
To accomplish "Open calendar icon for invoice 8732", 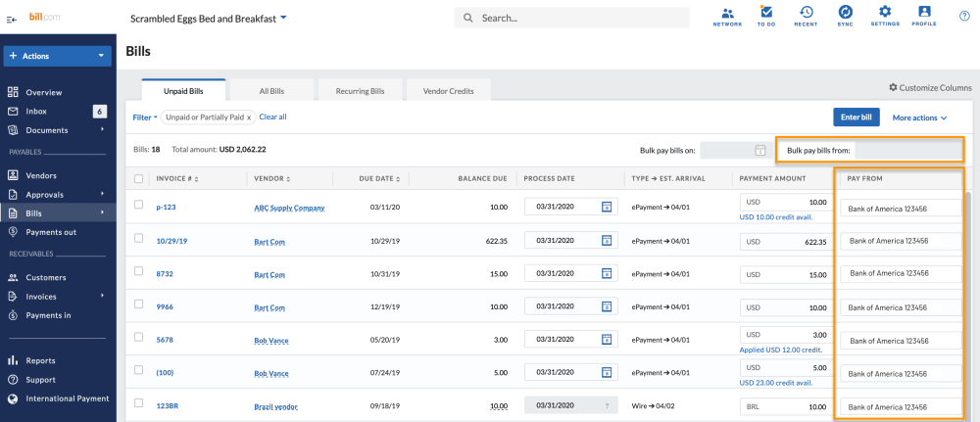I will 606,273.
